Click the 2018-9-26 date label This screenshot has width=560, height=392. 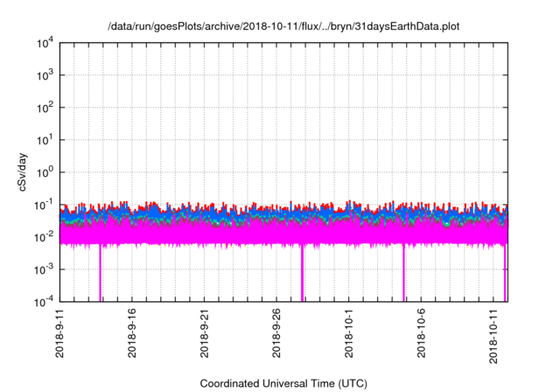point(276,333)
